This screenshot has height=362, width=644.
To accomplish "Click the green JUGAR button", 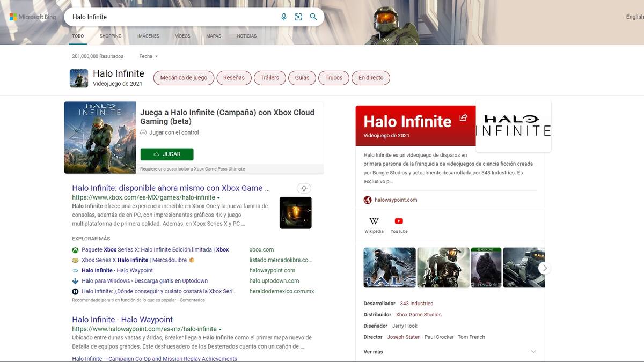I will coord(167,154).
